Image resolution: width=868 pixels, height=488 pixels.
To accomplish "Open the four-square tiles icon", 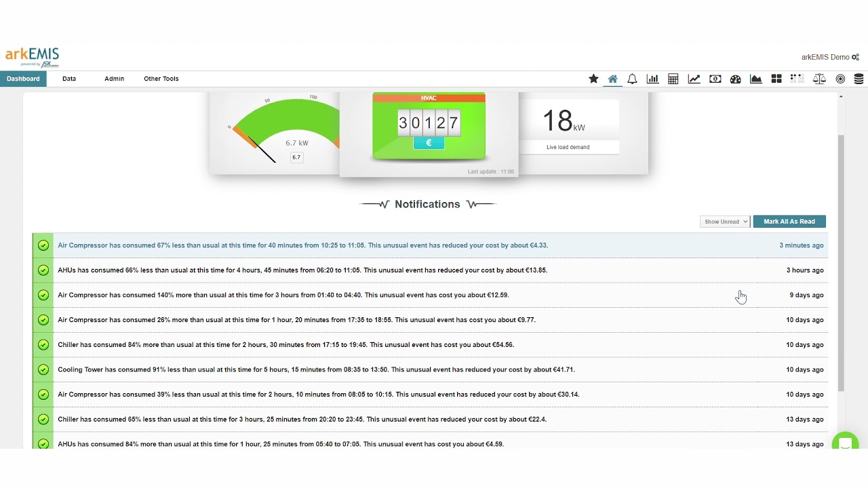I will [x=776, y=79].
